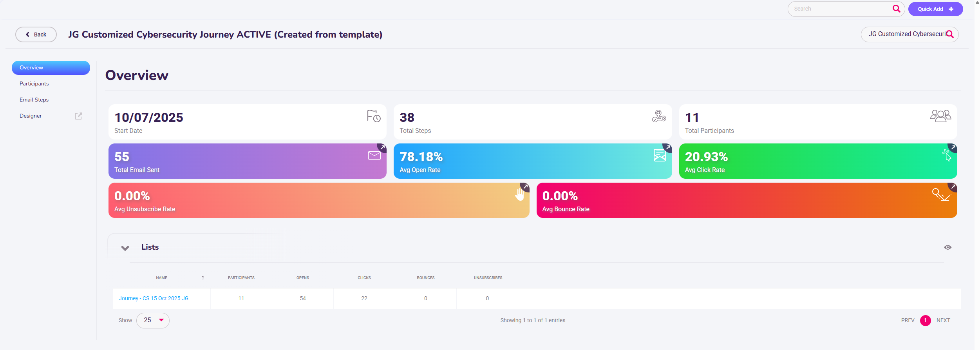This screenshot has width=980, height=350.
Task: Open Avg Bounce Rate details arrow
Action: click(953, 187)
